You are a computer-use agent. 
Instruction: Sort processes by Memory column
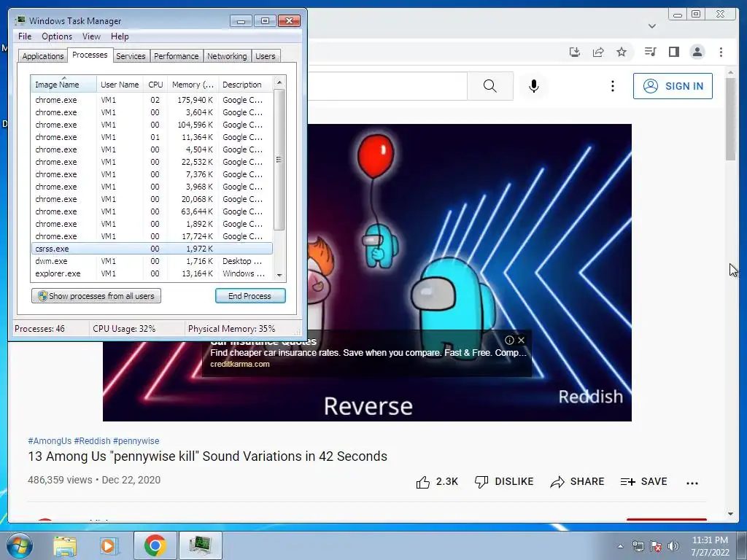point(193,85)
